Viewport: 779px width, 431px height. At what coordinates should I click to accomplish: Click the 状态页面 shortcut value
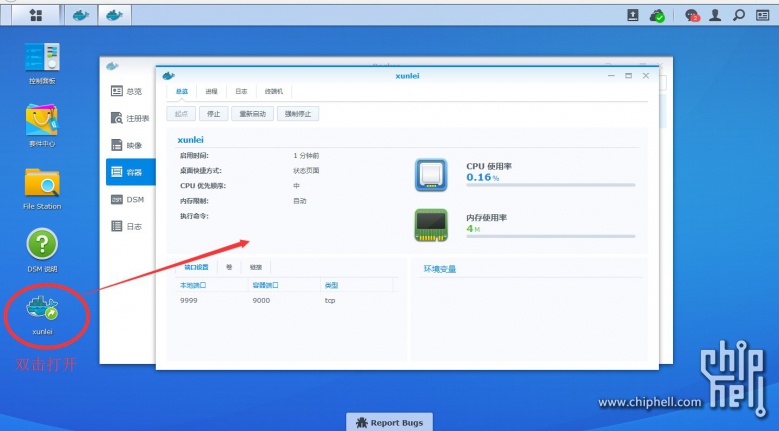pyautogui.click(x=306, y=170)
